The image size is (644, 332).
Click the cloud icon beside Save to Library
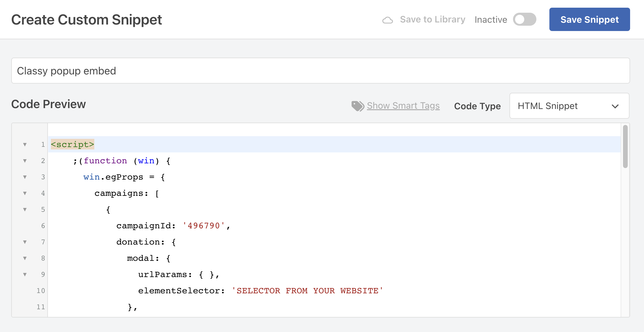[388, 20]
